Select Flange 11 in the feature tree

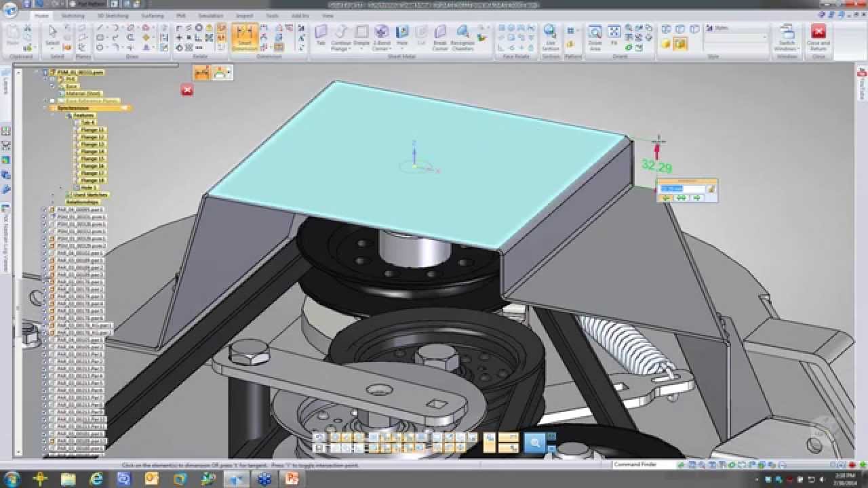pyautogui.click(x=92, y=129)
